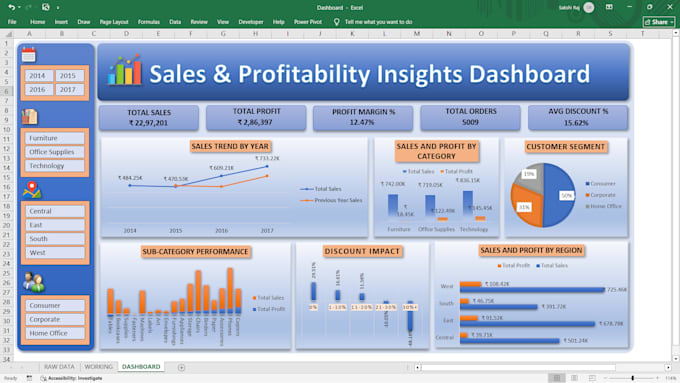Toggle Central region slicer
The width and height of the screenshot is (680, 383).
tap(55, 211)
